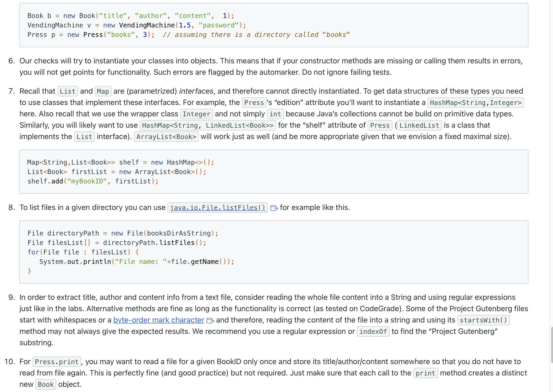The width and height of the screenshot is (553, 392).
Task: Click the italic word 'interfaces' in item 7
Action: tap(196, 91)
